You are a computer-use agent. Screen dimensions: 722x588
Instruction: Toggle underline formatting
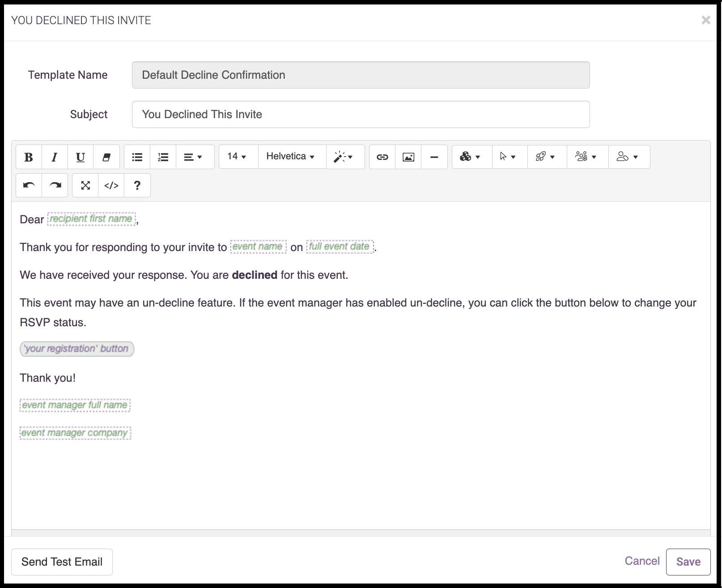[81, 157]
